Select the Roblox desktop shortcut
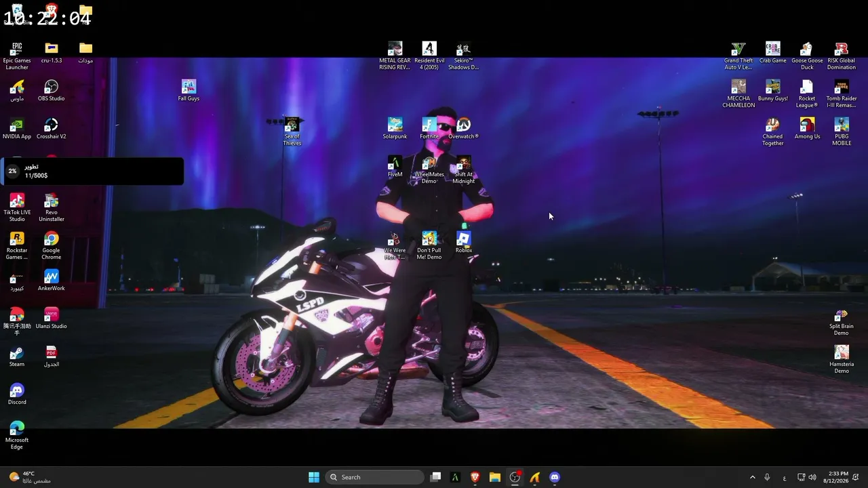Screen dimensions: 868x488 (x=464, y=243)
